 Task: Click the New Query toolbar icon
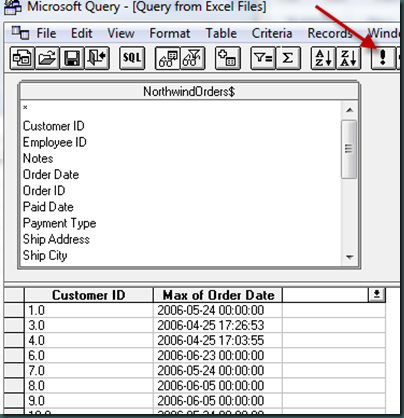22,58
